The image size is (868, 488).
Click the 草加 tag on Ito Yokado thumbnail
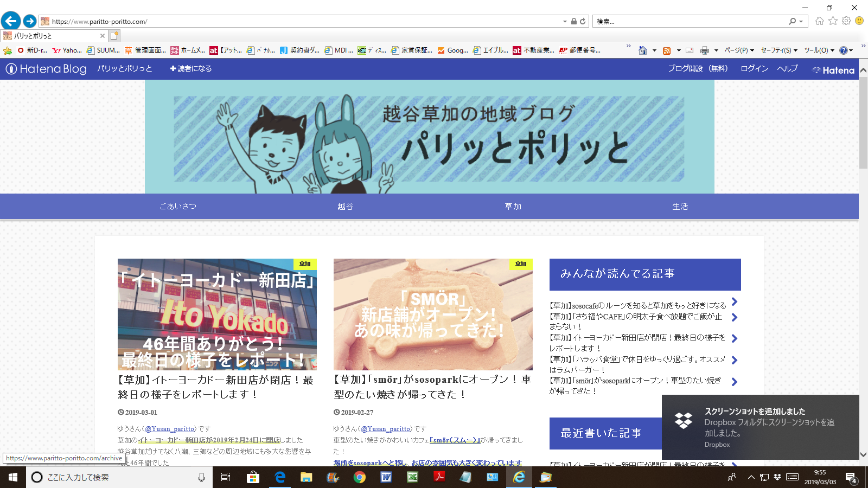click(x=305, y=264)
